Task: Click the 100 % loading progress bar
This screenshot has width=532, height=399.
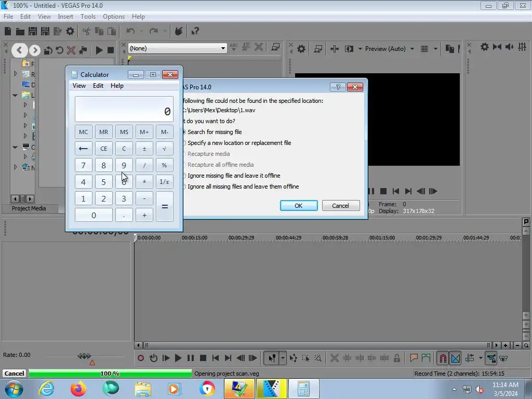Action: pyautogui.click(x=110, y=374)
